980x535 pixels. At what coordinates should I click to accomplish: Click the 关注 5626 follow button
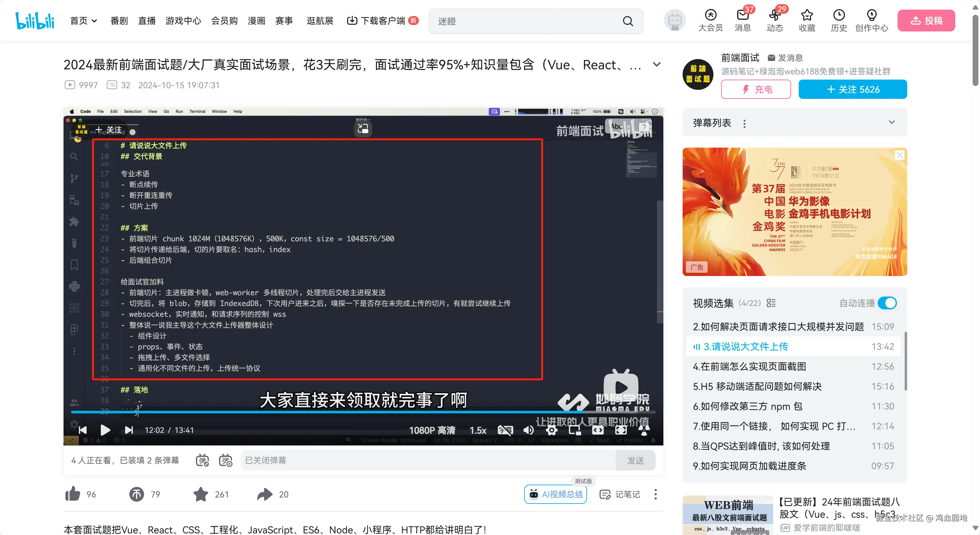tap(852, 90)
